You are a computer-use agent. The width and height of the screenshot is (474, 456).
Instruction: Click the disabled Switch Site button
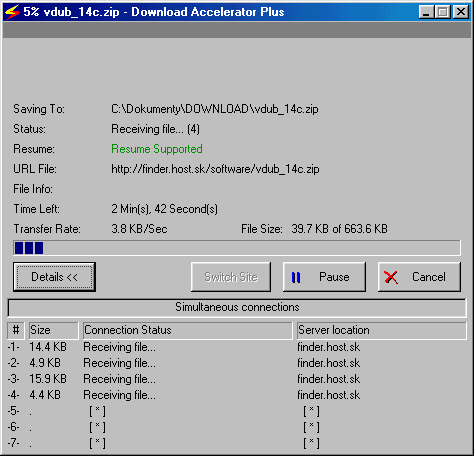231,277
